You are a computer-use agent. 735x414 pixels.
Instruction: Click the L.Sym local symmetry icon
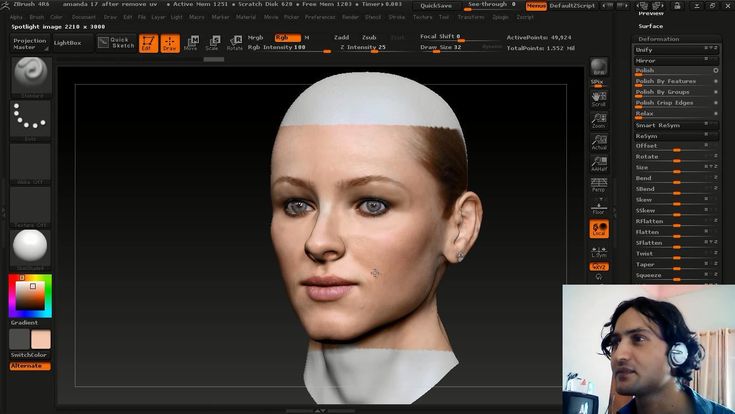tap(599, 252)
